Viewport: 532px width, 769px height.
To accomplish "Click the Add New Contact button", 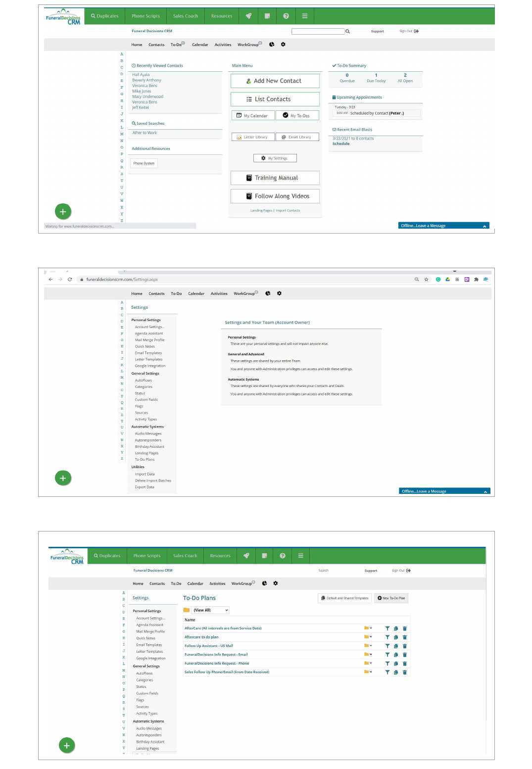I will 275,81.
